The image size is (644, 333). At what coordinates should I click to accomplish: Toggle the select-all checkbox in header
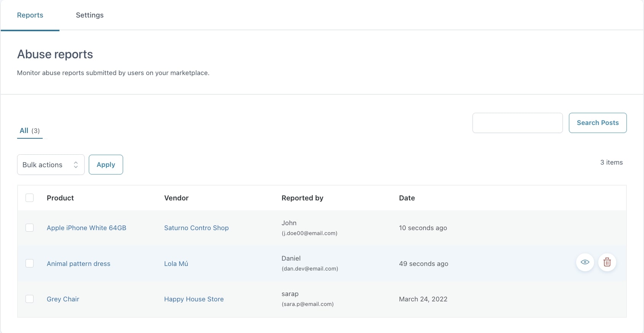29,198
